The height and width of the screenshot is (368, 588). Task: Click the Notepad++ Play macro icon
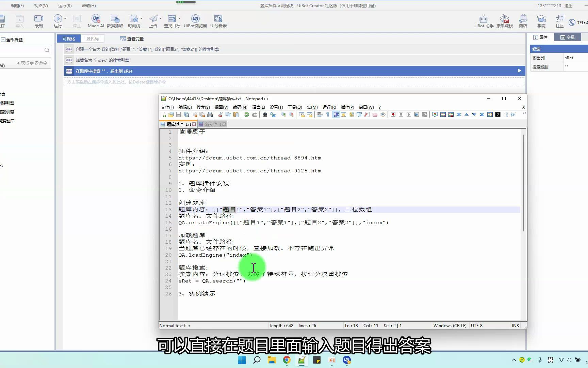coord(409,114)
